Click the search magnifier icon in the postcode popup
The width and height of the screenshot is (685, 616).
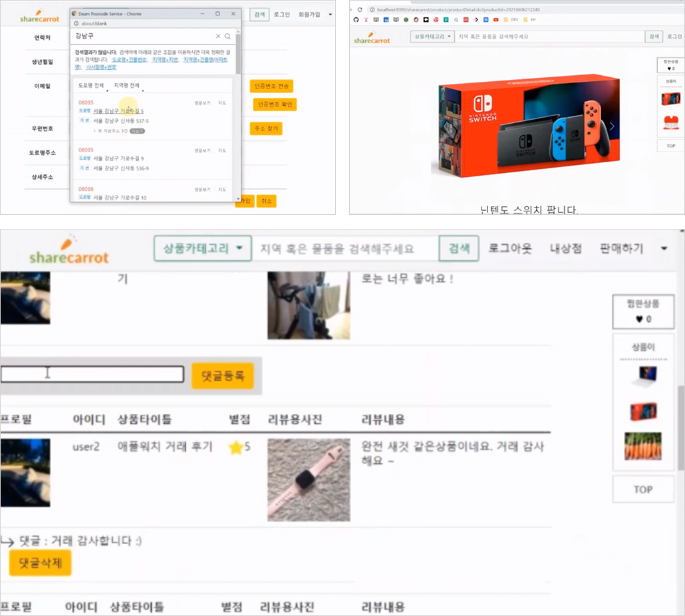tap(227, 37)
